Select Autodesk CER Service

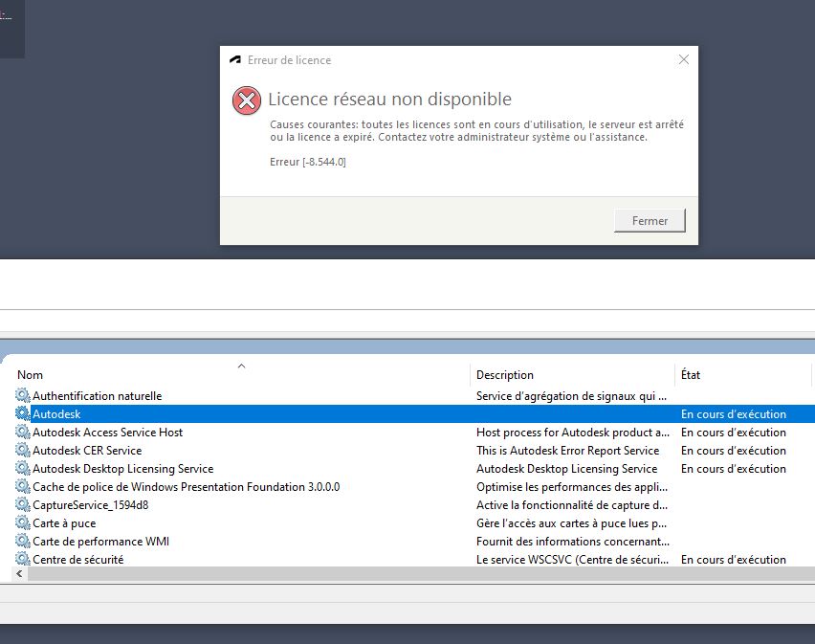point(87,451)
